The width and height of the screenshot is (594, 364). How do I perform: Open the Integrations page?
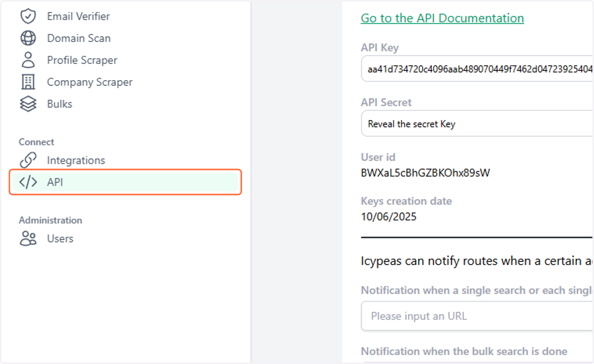click(76, 160)
